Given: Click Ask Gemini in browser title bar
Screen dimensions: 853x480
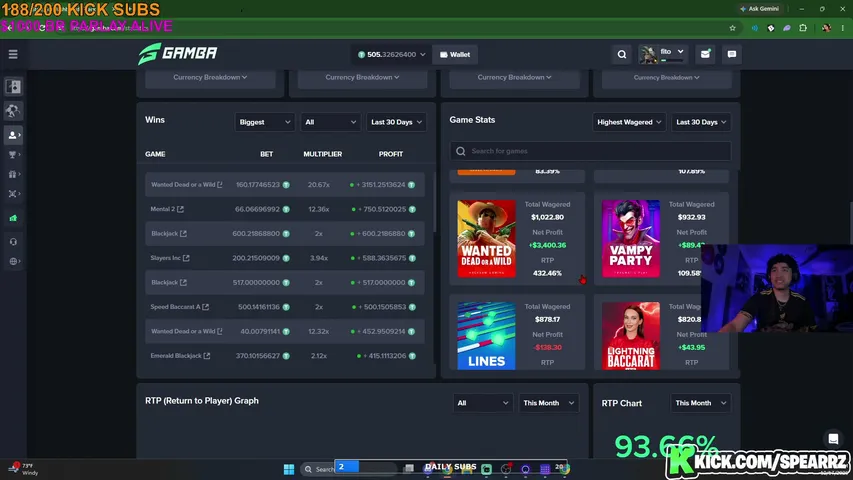Looking at the screenshot, I should click(x=759, y=9).
